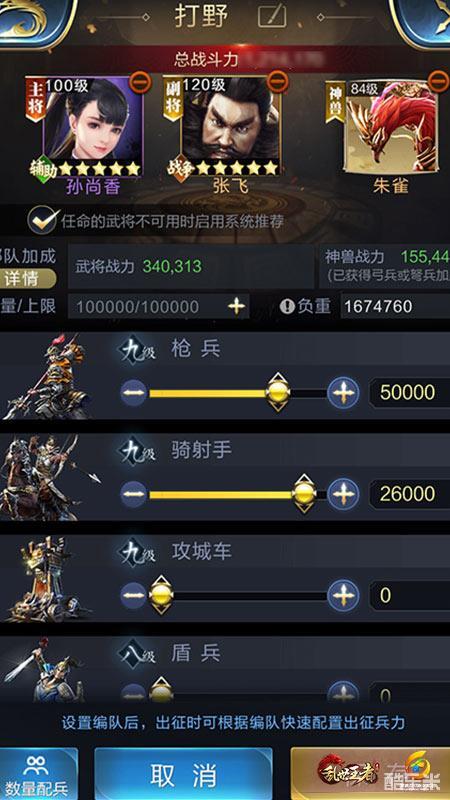This screenshot has height=800, width=450.
Task: Remove vice general 张飞 with minus icon
Action: [278, 81]
